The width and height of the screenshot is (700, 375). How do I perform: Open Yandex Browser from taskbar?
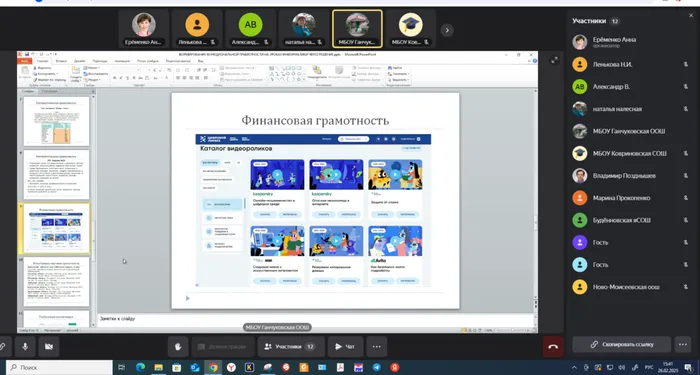point(231,367)
